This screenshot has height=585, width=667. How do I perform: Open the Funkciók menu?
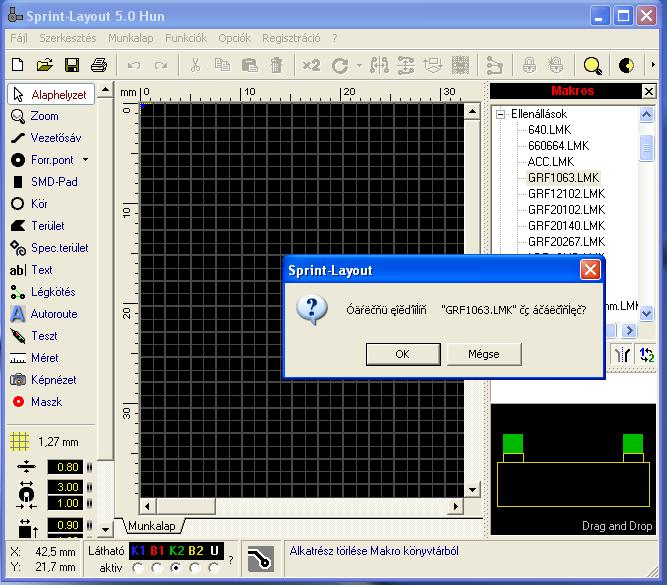click(186, 38)
